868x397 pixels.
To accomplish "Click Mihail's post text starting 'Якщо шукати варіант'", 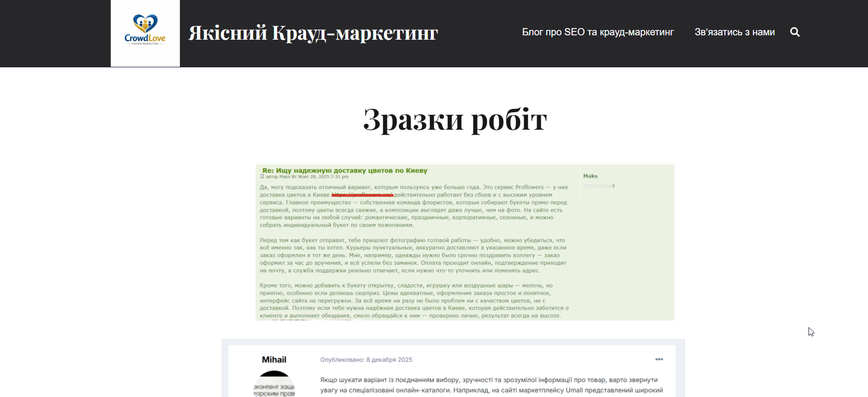I will click(x=491, y=385).
